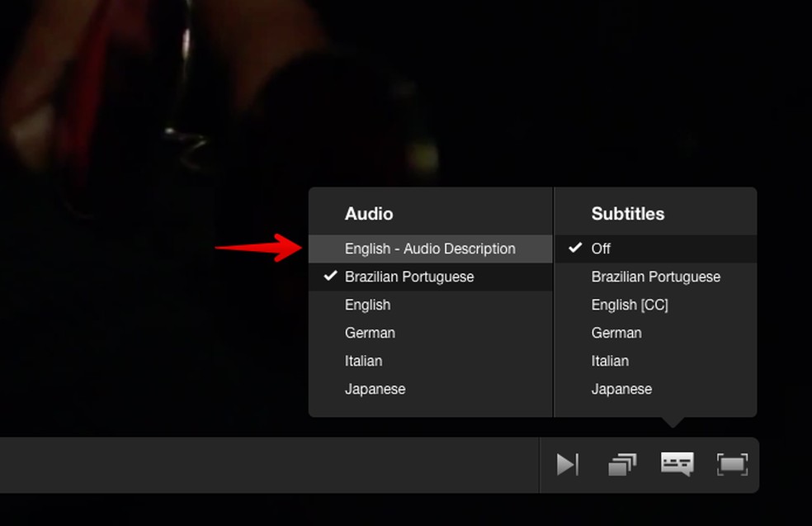The image size is (812, 526).
Task: Enable Brazilian Portuguese subtitles
Action: coord(655,277)
